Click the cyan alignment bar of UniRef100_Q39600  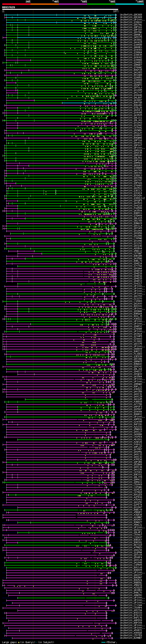[x=60, y=22]
